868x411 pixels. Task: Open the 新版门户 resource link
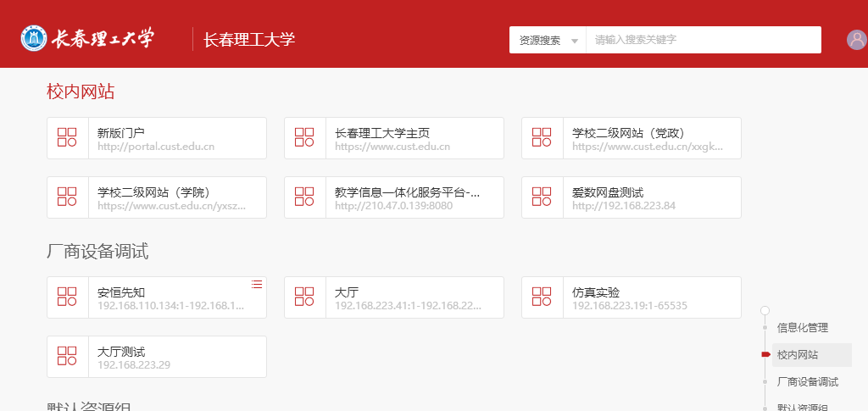coord(157,138)
